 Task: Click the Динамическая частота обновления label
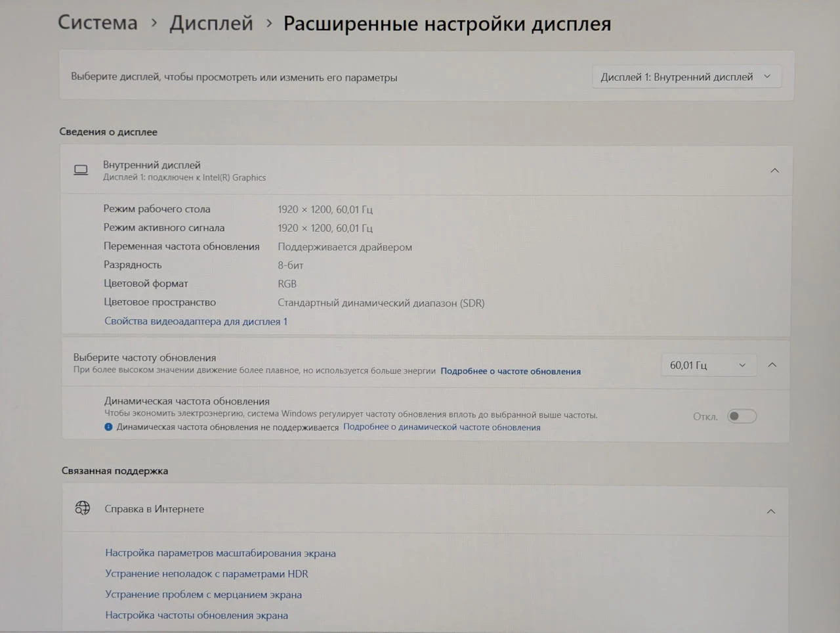click(187, 401)
